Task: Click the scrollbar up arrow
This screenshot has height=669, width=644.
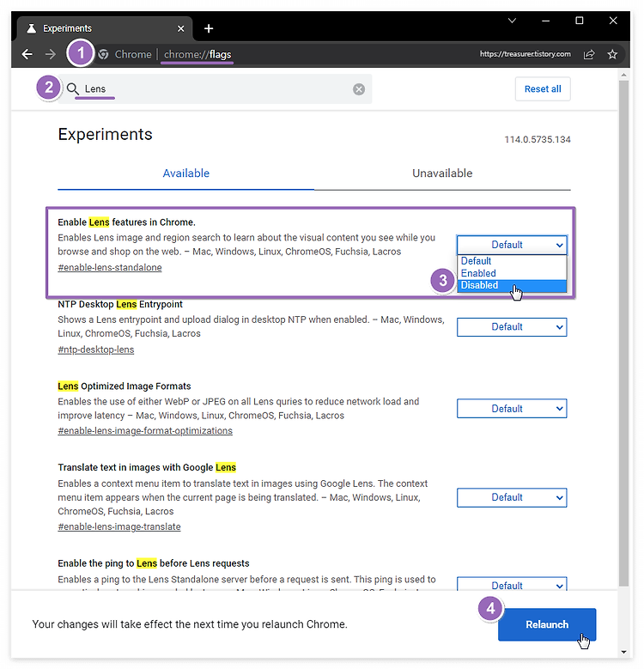Action: click(x=623, y=75)
